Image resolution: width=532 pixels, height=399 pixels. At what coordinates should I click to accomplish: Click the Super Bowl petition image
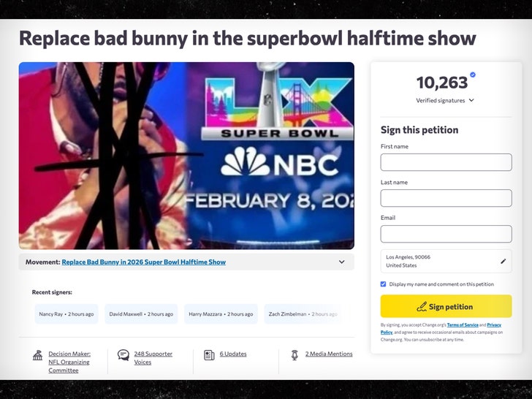tap(186, 156)
